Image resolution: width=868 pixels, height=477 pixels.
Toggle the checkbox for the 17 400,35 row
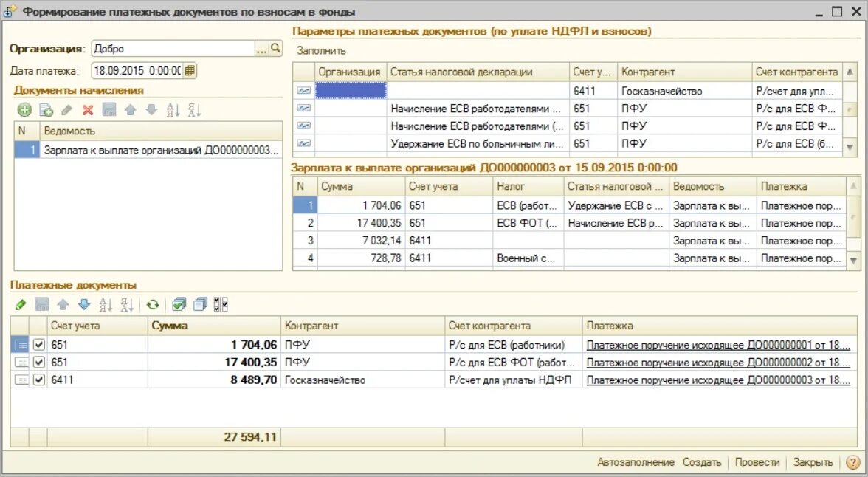coord(38,363)
